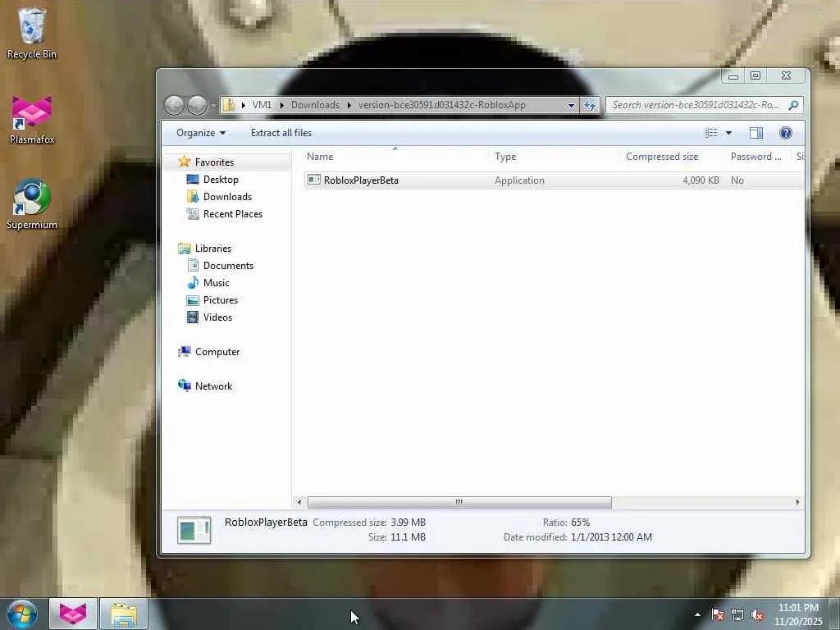Maximize the Explorer window
The height and width of the screenshot is (630, 840).
point(756,76)
